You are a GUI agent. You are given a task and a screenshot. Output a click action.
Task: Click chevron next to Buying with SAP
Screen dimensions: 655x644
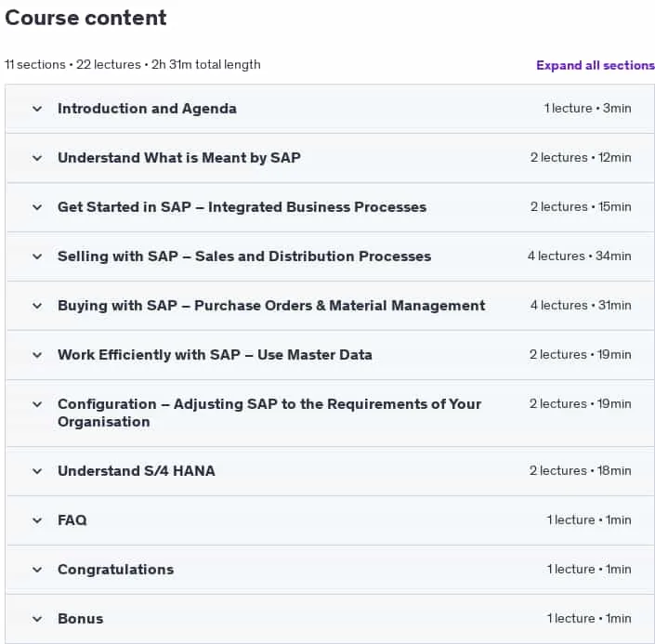37,306
